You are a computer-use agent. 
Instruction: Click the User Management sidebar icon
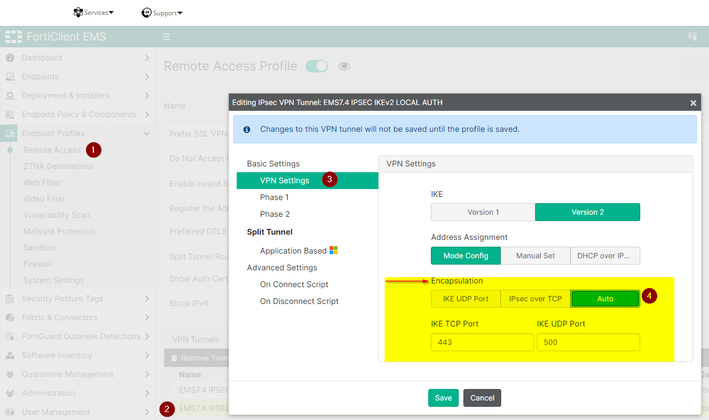pos(10,412)
